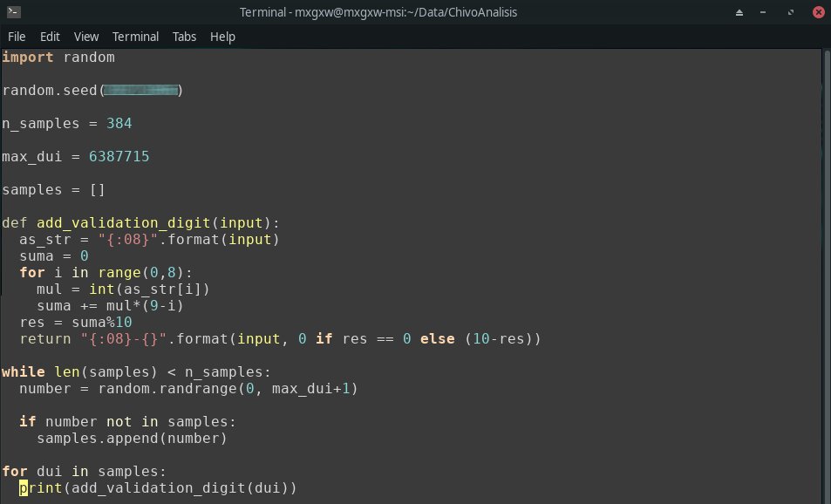
Task: Click the shade/roll-up window icon
Action: tap(739, 12)
